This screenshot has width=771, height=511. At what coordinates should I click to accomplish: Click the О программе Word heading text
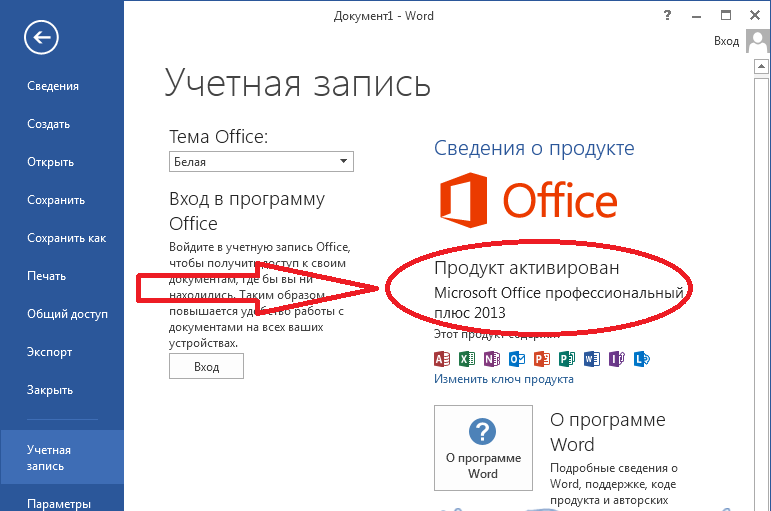click(608, 432)
